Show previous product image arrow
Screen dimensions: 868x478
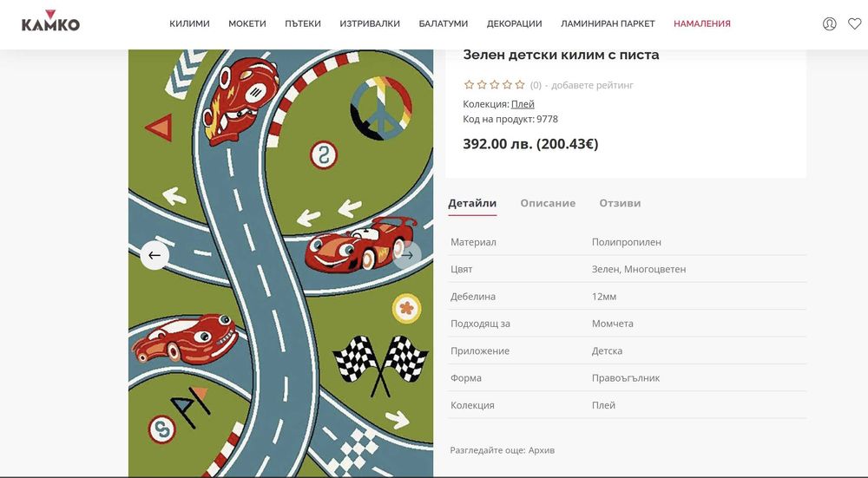point(155,255)
